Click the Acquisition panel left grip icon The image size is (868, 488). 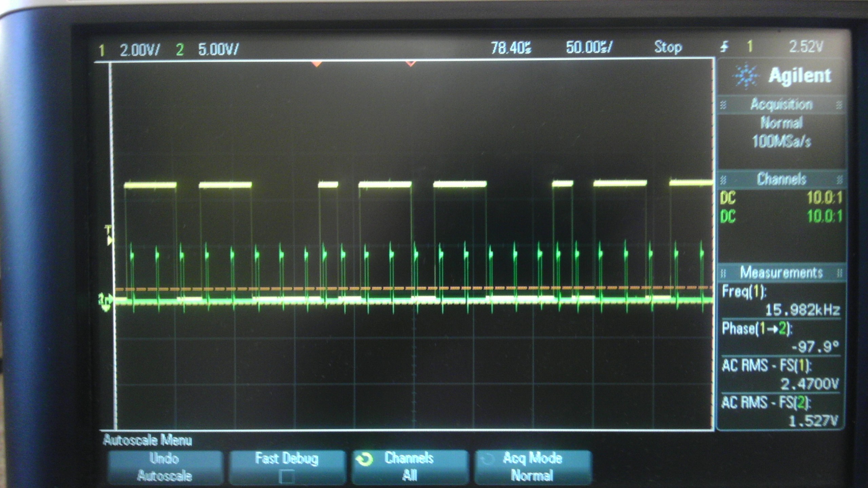(723, 105)
